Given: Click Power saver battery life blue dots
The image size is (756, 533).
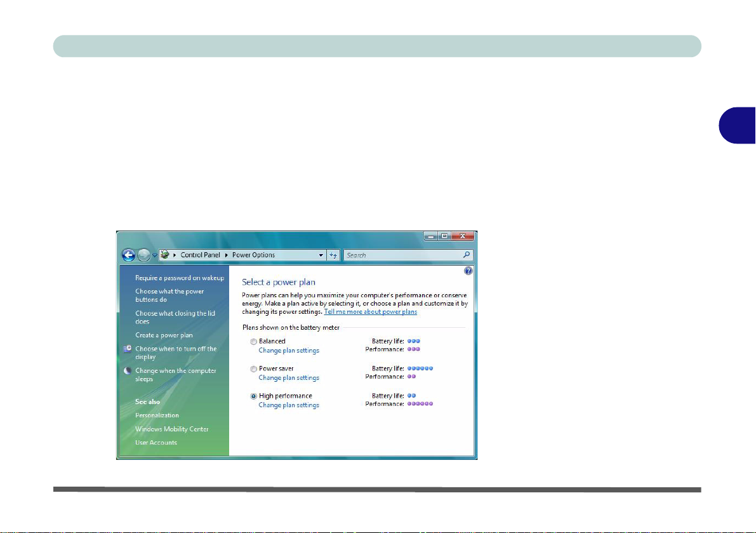Looking at the screenshot, I should pyautogui.click(x=420, y=368).
